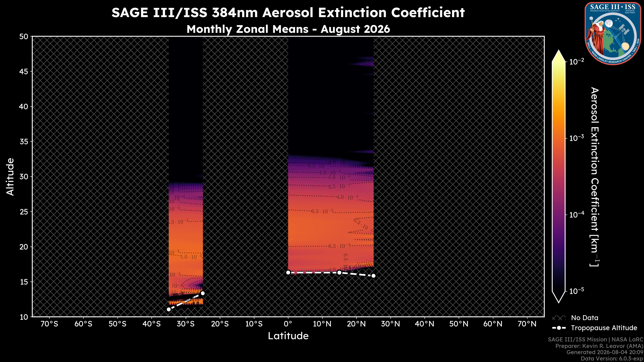Click the 'Tropopause Altitude' legend text

pyautogui.click(x=604, y=328)
